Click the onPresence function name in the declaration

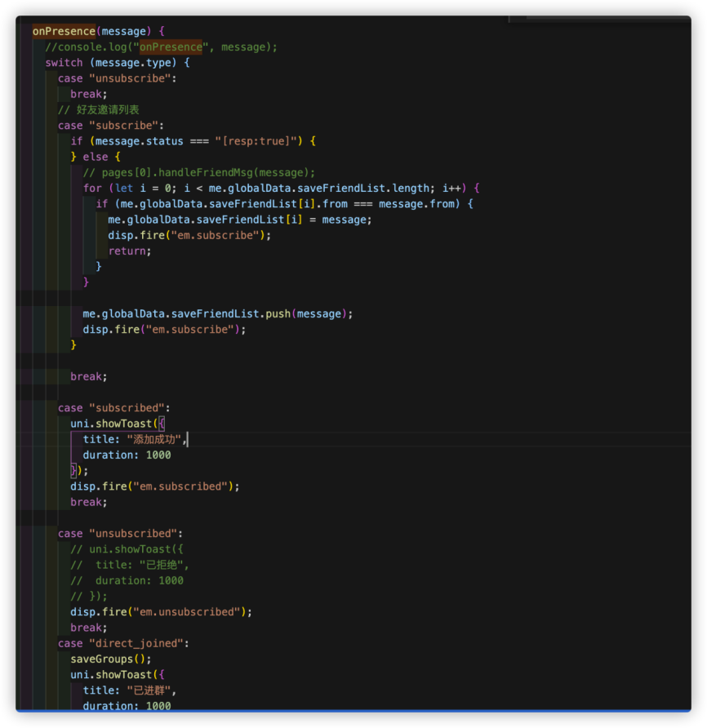click(x=64, y=31)
